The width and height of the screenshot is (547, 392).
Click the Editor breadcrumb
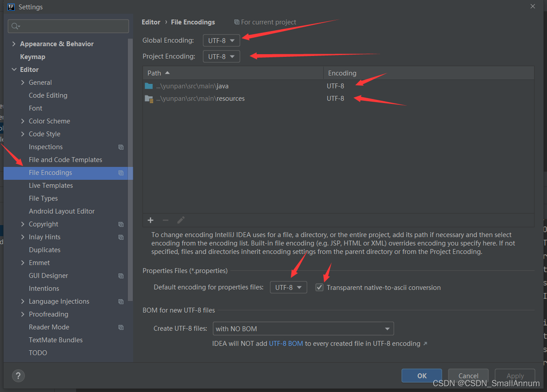click(151, 22)
